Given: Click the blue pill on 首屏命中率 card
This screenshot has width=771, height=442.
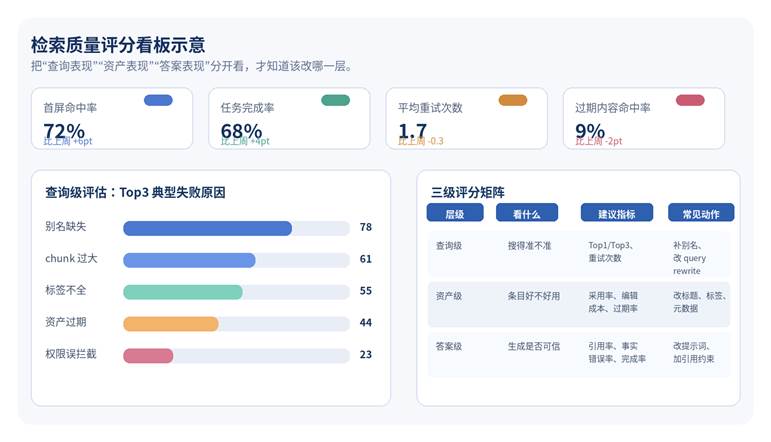Looking at the screenshot, I should pos(158,100).
